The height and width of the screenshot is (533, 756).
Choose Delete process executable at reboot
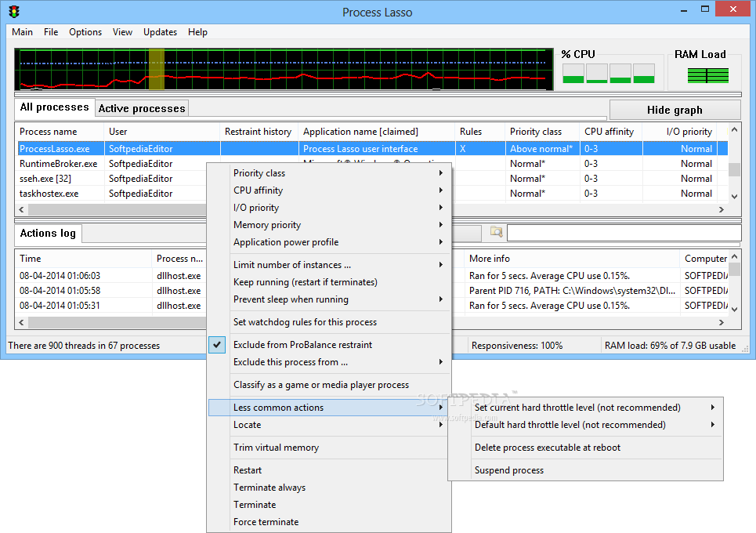(x=585, y=448)
